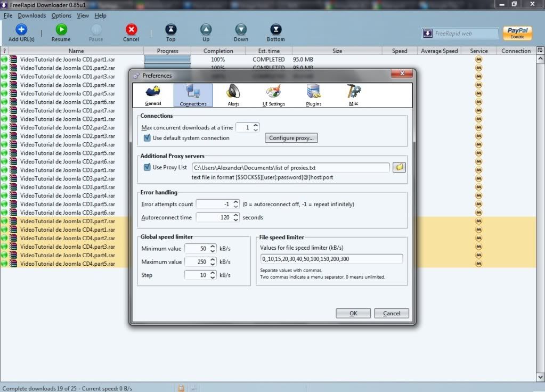Toggle Use Proxy List checkbox
Screen dimensions: 545x392
(x=147, y=167)
